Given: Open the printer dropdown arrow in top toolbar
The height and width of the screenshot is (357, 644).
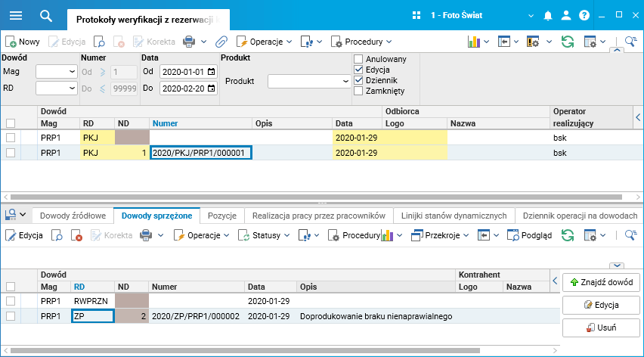Looking at the screenshot, I should pos(204,42).
